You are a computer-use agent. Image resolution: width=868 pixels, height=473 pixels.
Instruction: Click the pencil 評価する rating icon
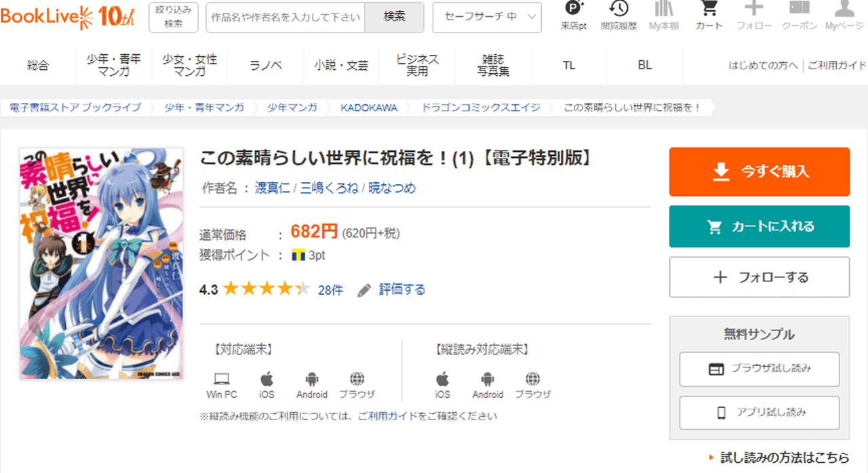[x=365, y=290]
